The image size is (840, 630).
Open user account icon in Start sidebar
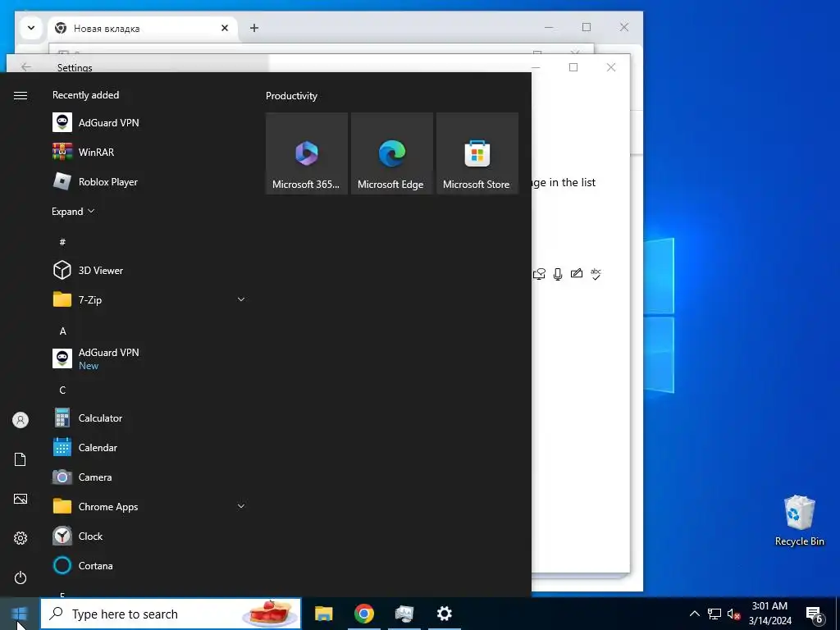21,420
